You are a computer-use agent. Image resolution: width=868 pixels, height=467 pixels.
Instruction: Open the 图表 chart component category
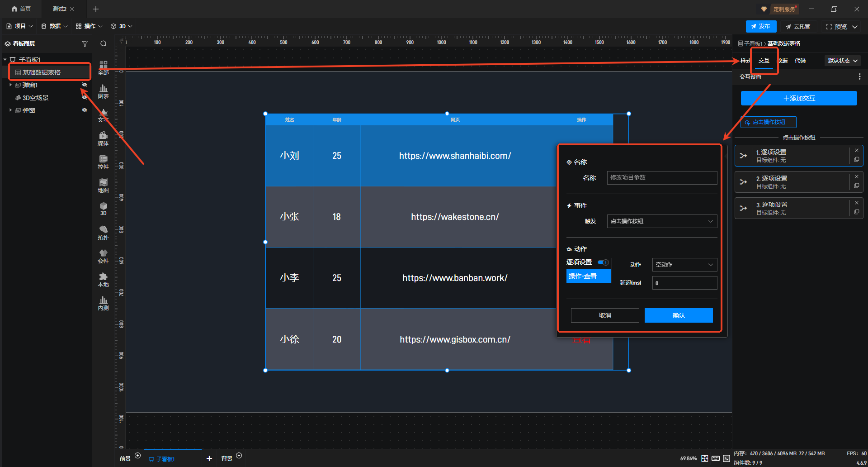coord(103,91)
